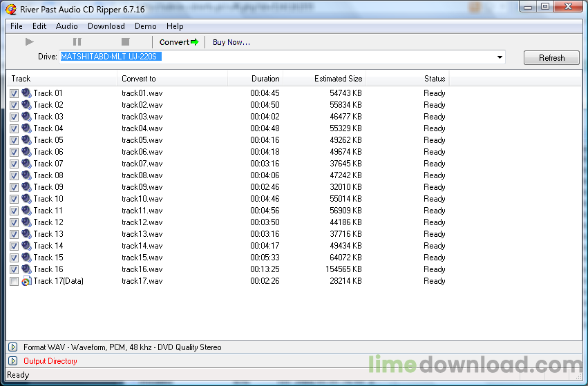Start ripping with the Convert button
Viewport: 588px width, 386px height.
click(178, 42)
